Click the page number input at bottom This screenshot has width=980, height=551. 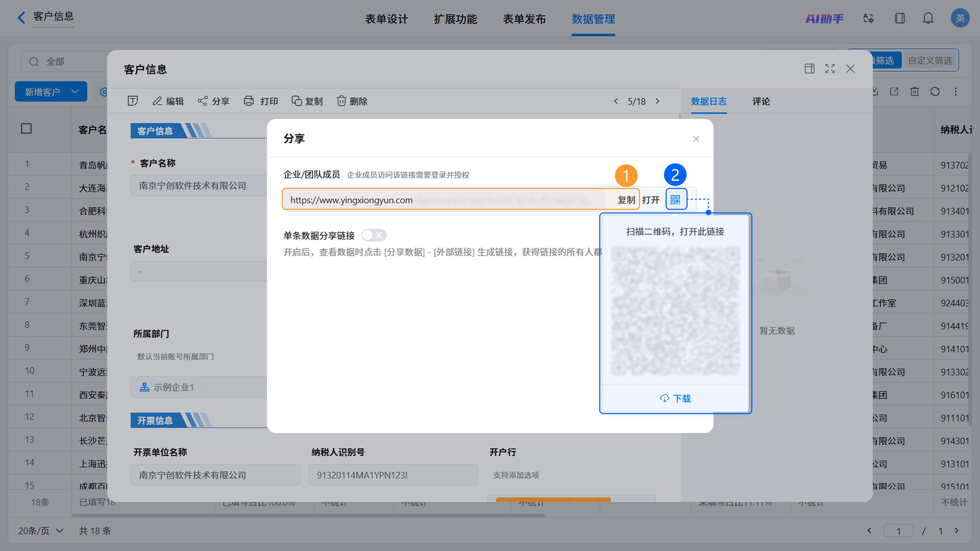898,531
